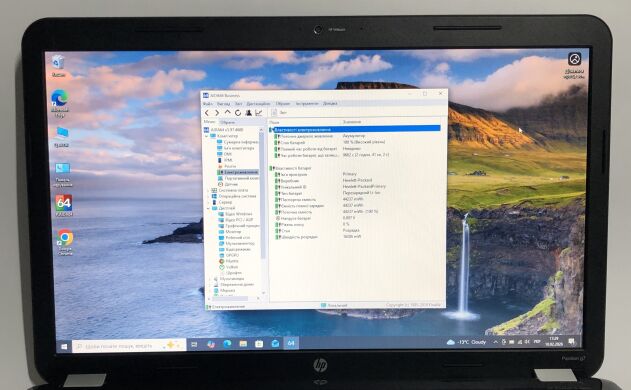Viewport: 631px width, 390px height.
Task: Select the GPGPU tree item
Action: 229,256
